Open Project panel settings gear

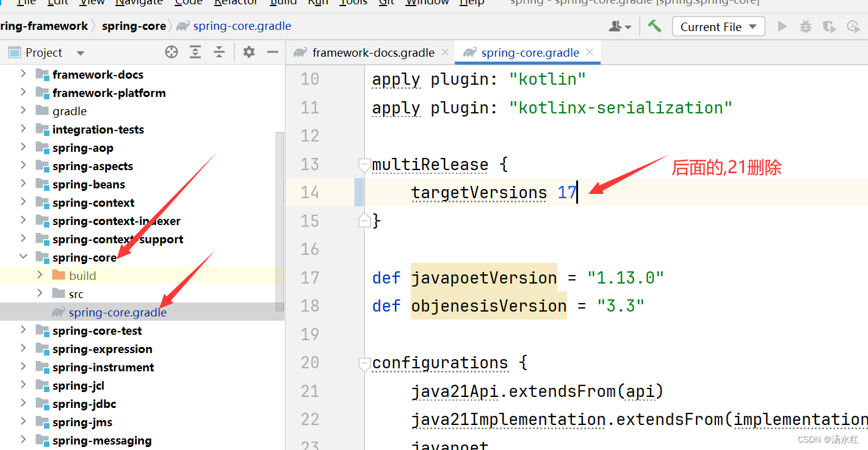coord(248,52)
